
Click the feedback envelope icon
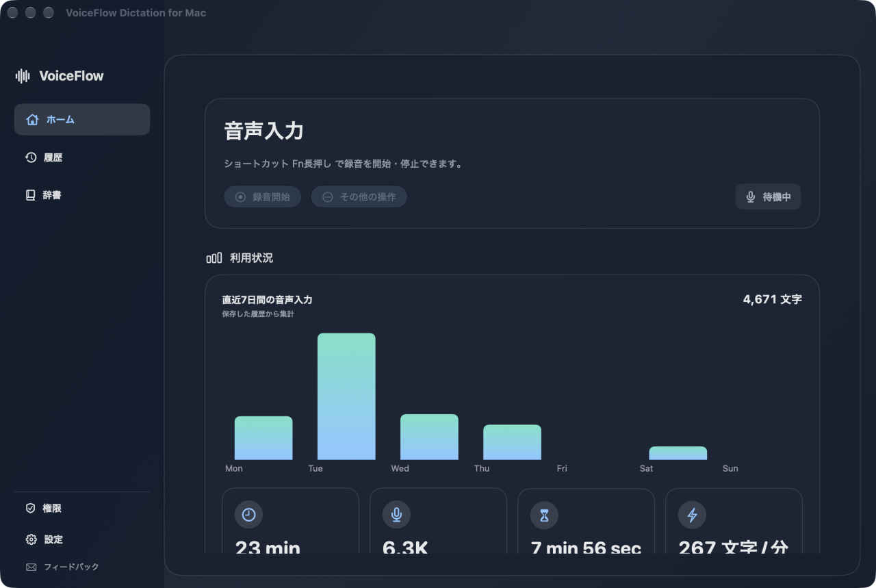[31, 567]
